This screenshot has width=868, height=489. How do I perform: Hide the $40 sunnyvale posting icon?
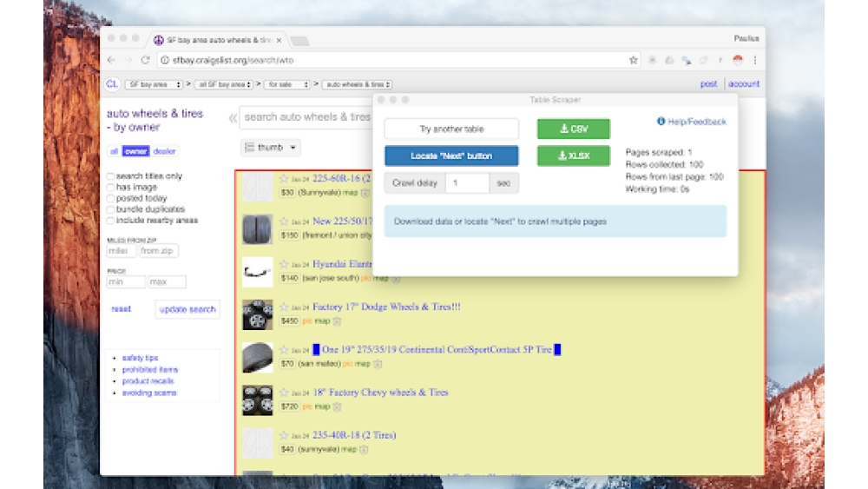point(364,449)
